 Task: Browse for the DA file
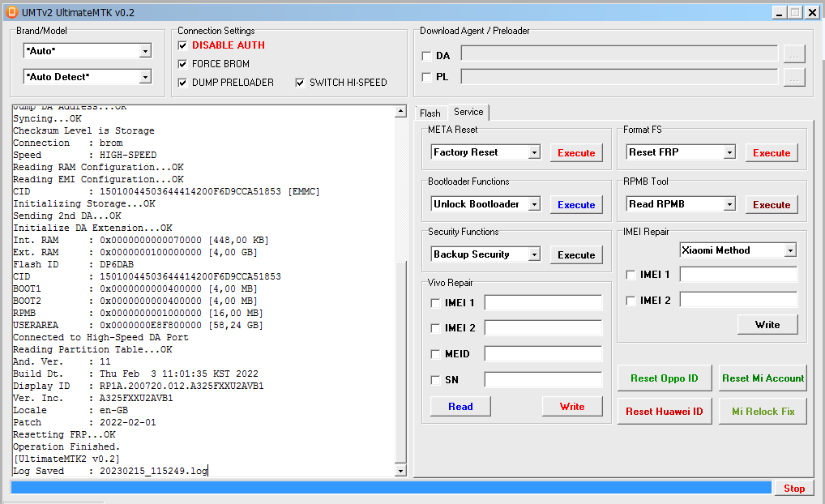click(x=793, y=54)
